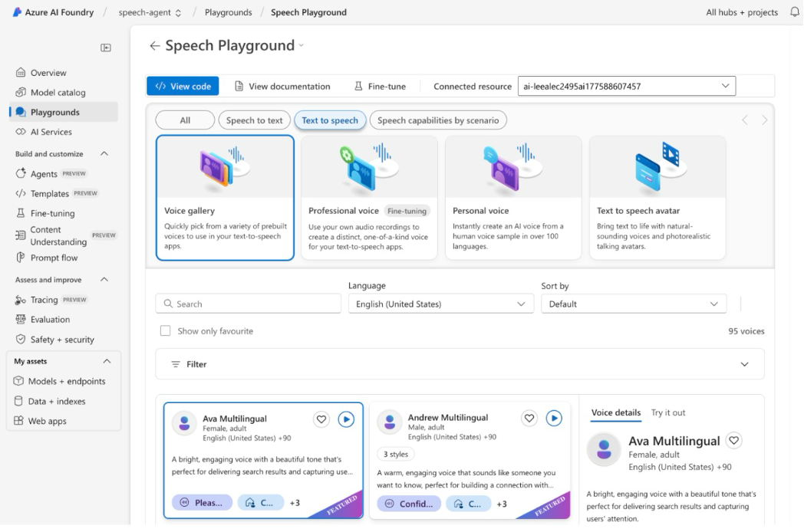
Task: Select Playgrounds in the sidebar
Action: (x=64, y=112)
